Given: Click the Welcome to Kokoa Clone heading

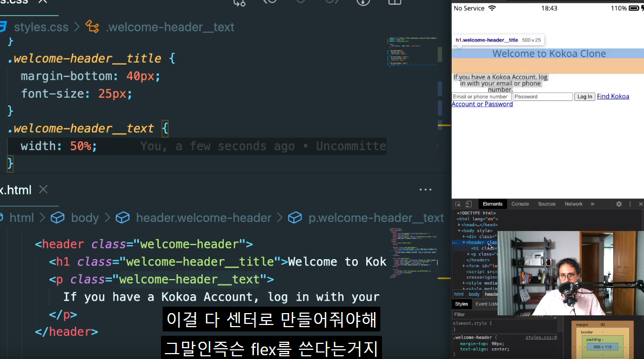Looking at the screenshot, I should tap(549, 54).
